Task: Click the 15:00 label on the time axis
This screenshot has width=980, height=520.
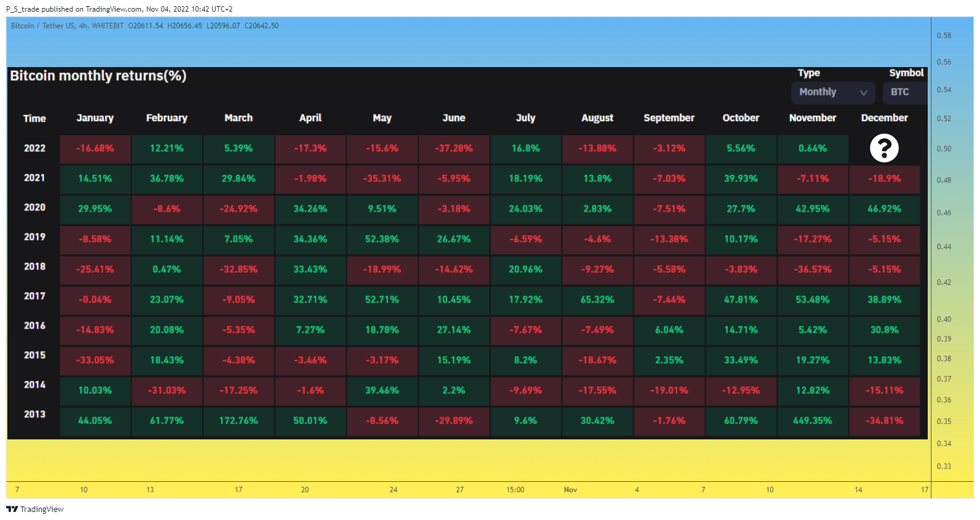Action: coord(515,490)
